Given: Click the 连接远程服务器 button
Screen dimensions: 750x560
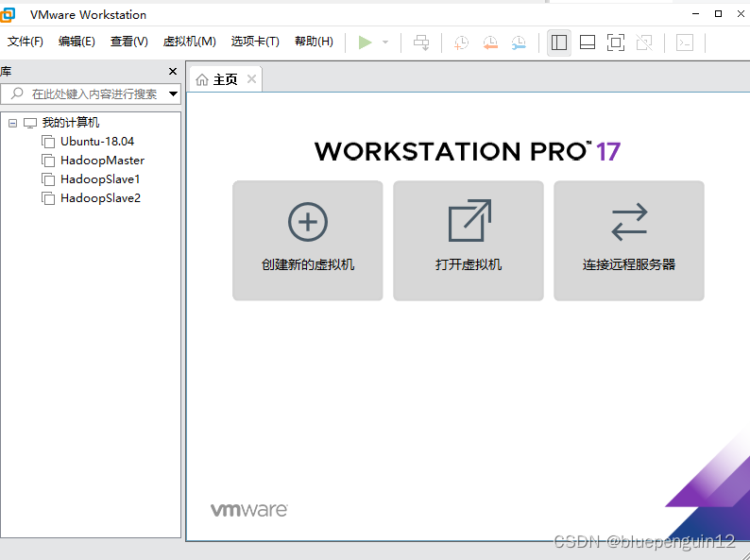Looking at the screenshot, I should 629,241.
